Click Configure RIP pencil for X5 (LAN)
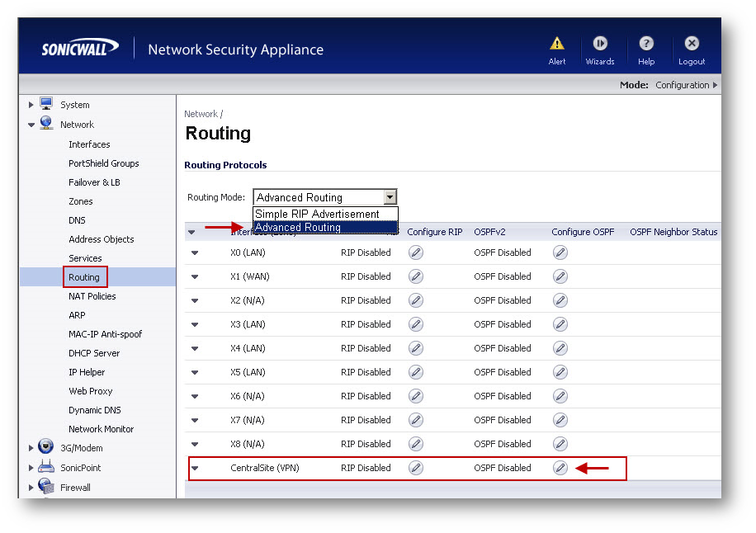 [416, 372]
